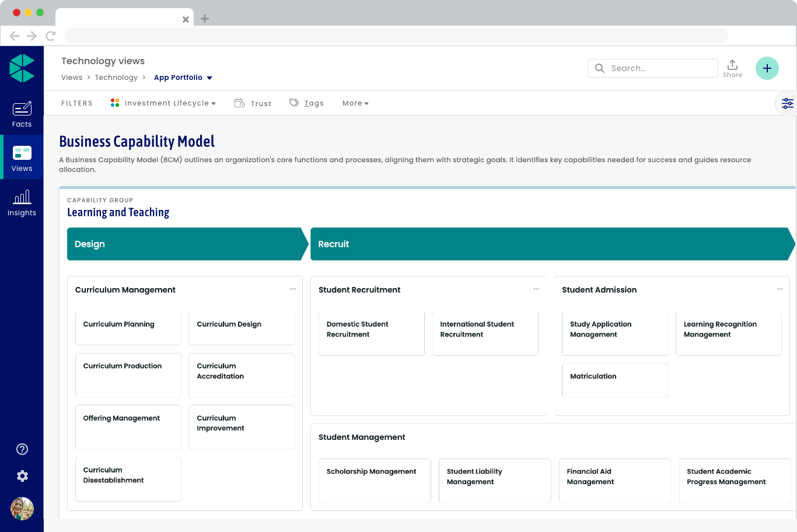The height and width of the screenshot is (532, 797).
Task: Open the Facts section in sidebar
Action: pyautogui.click(x=22, y=114)
